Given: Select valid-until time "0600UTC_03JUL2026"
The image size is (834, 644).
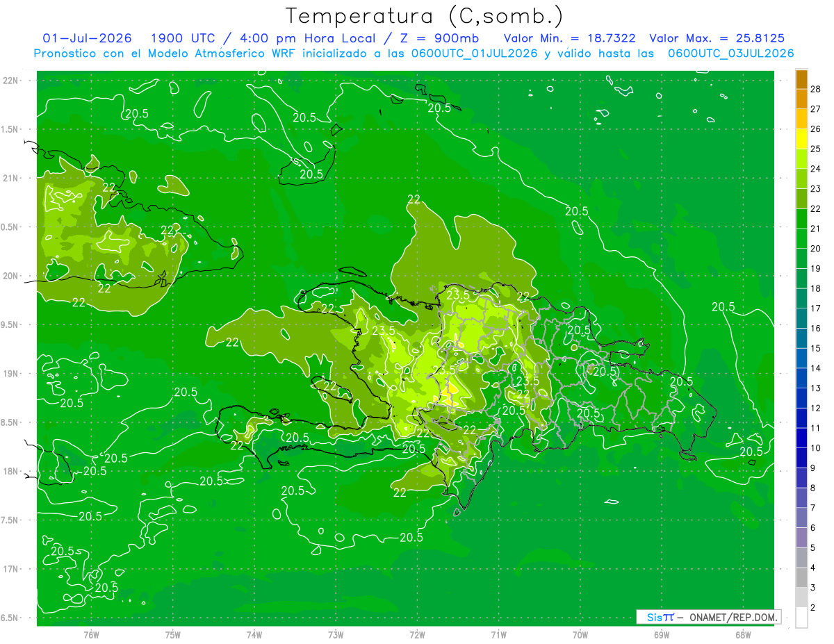Looking at the screenshot, I should coord(730,53).
